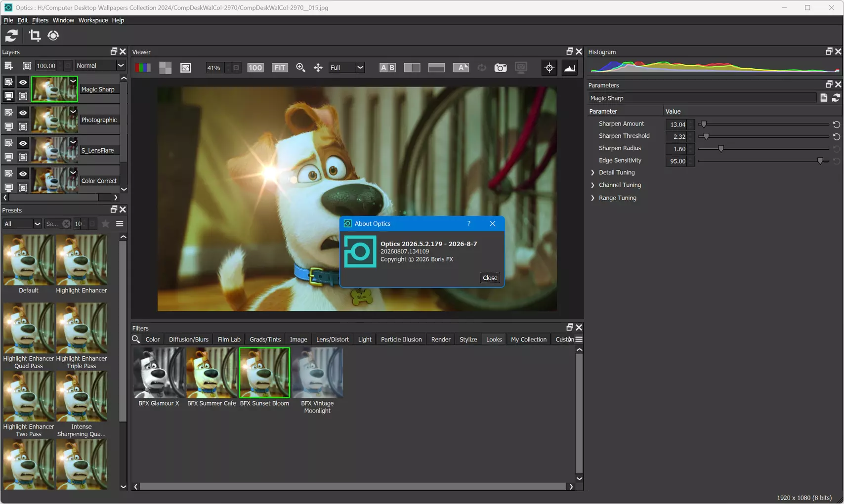The image size is (844, 504).
Task: Select the magnifier zoom tool in the Viewer
Action: [300, 68]
